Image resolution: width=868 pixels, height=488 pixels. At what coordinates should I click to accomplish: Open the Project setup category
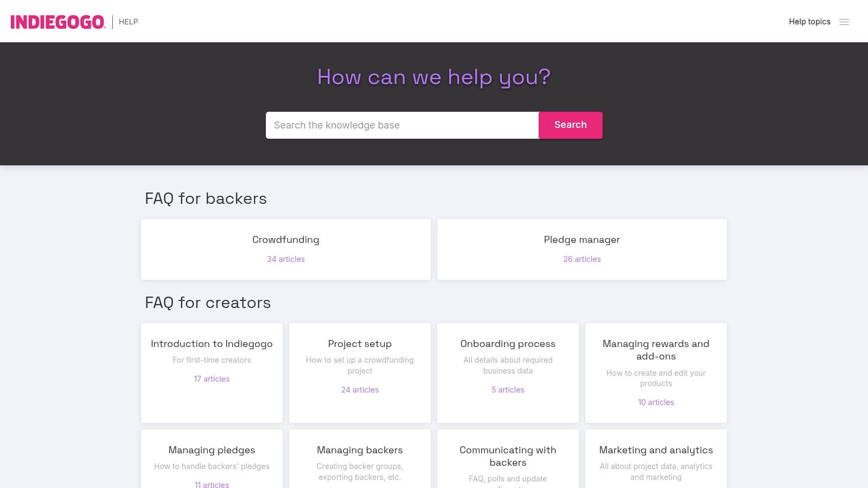[x=360, y=343]
